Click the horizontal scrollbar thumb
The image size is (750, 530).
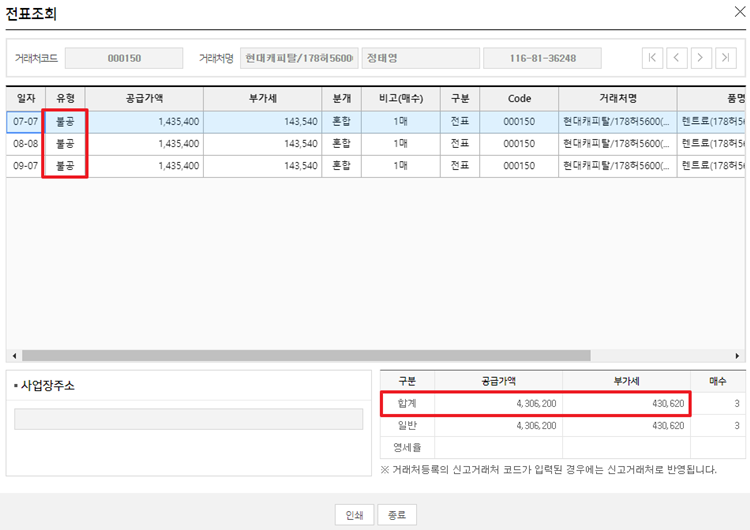click(x=306, y=355)
